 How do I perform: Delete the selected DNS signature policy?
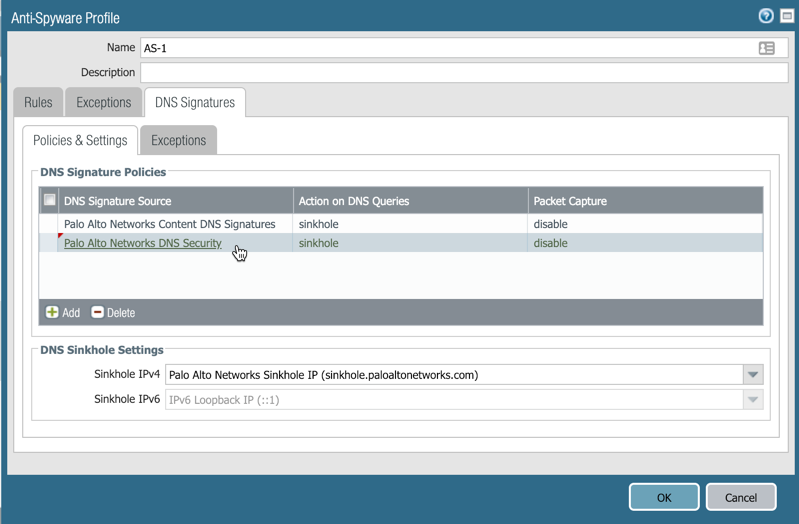[113, 313]
